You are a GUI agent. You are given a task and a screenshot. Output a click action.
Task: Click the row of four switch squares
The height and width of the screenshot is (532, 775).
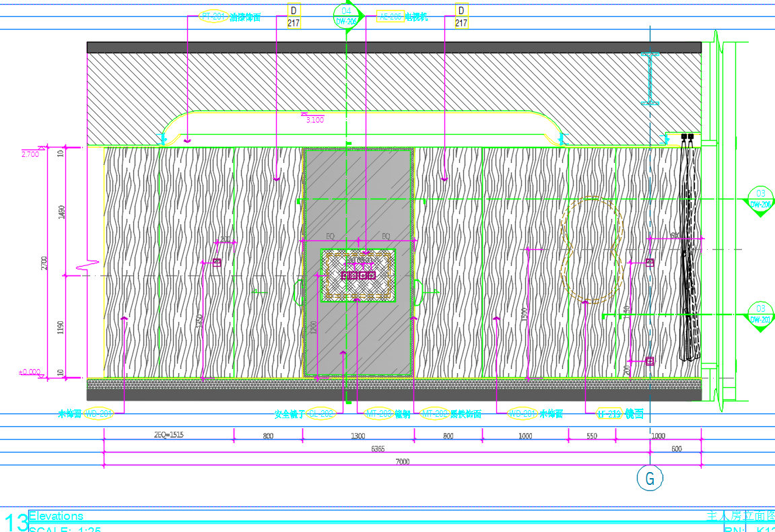pyautogui.click(x=358, y=275)
